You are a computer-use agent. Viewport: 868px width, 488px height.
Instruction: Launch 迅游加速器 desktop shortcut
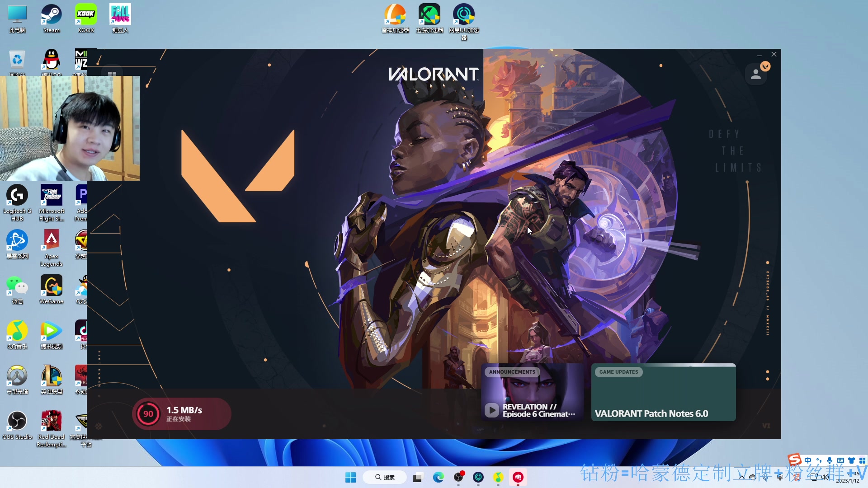pos(429,19)
